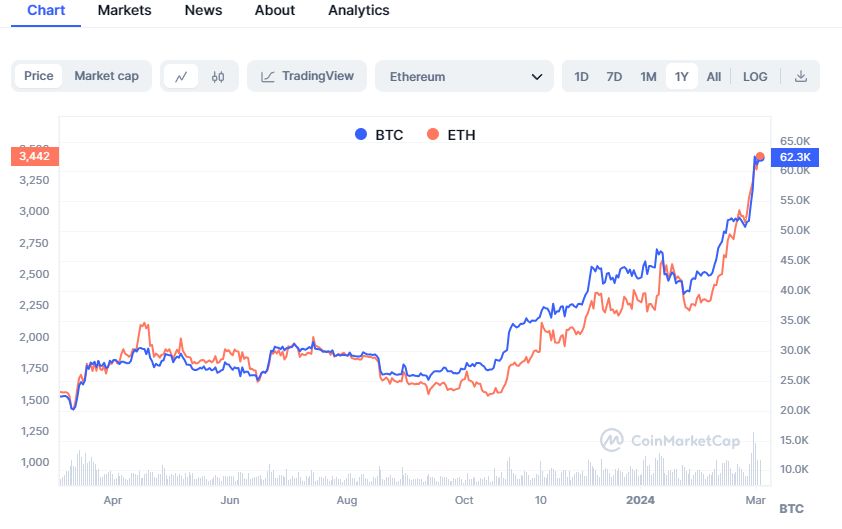842x529 pixels.
Task: Click the blue 62.3K BTC price label
Action: click(795, 157)
